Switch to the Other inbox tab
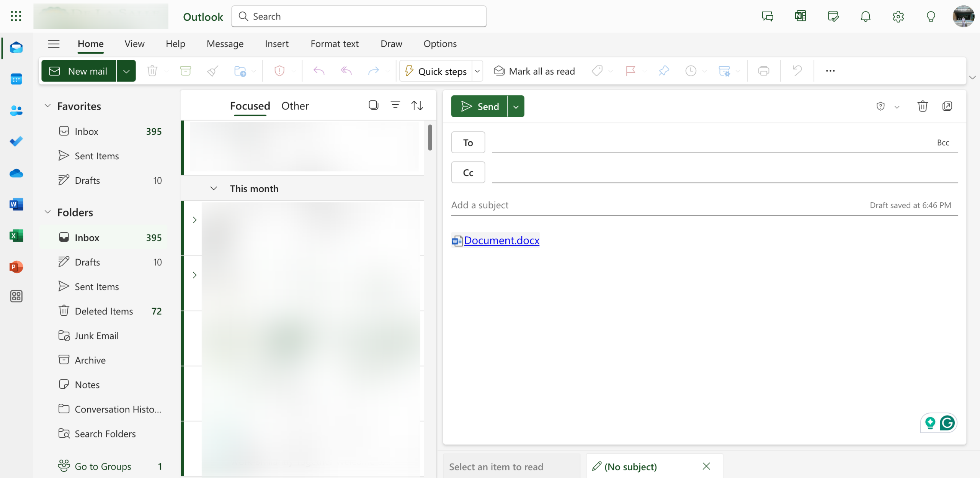This screenshot has width=980, height=478. pos(295,106)
